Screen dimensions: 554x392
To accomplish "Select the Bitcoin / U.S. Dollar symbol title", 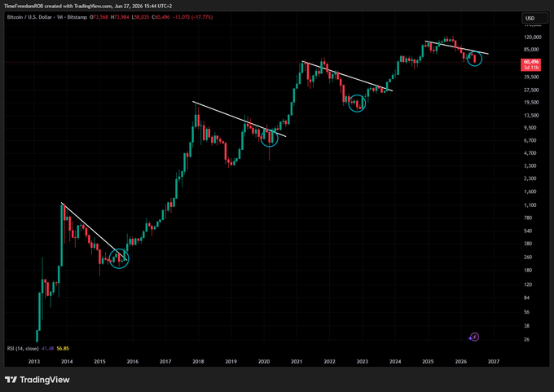I will (47, 17).
